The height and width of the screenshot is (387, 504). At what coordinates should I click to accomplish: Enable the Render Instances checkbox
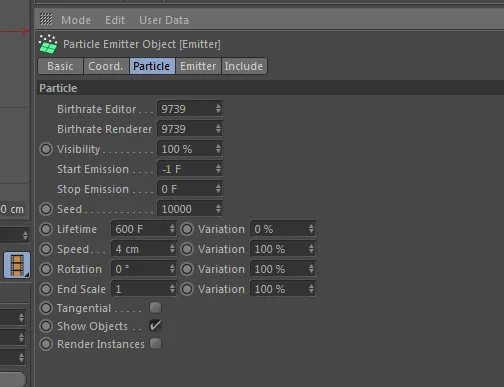155,344
